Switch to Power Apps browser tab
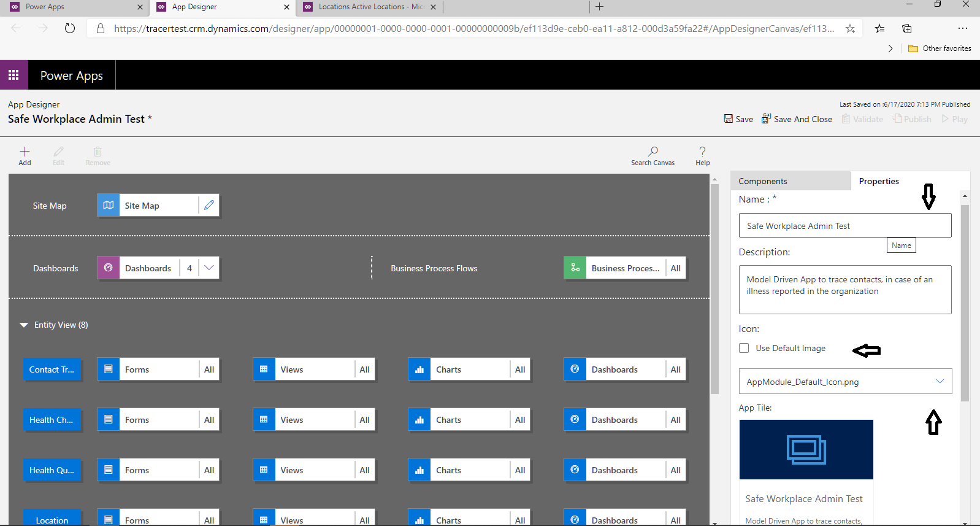Screen dimensions: 980x526 pyautogui.click(x=74, y=7)
